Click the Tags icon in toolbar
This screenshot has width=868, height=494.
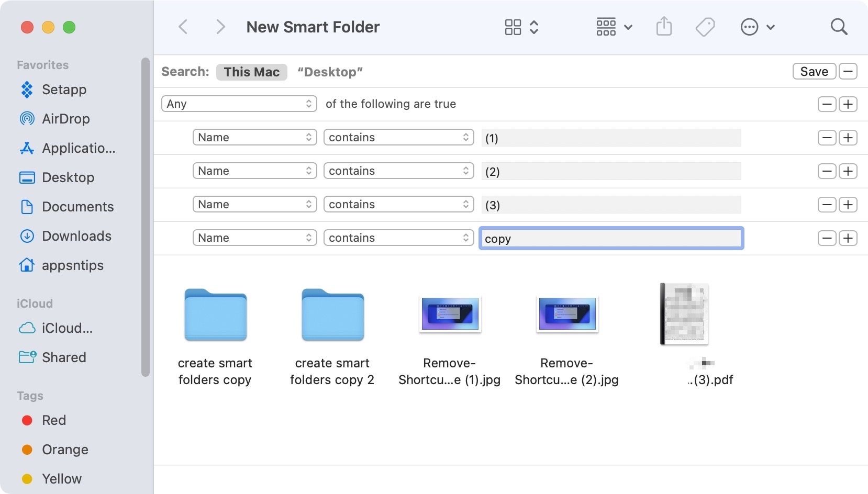click(x=705, y=27)
